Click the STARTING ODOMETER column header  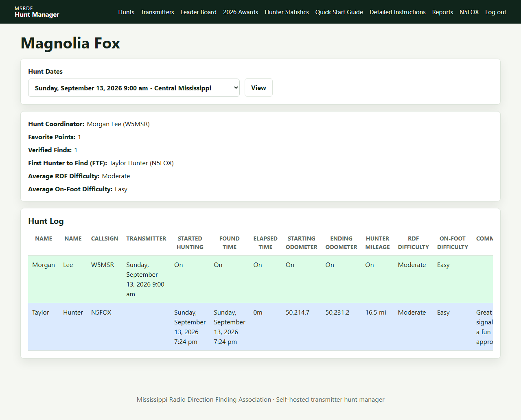pyautogui.click(x=302, y=243)
